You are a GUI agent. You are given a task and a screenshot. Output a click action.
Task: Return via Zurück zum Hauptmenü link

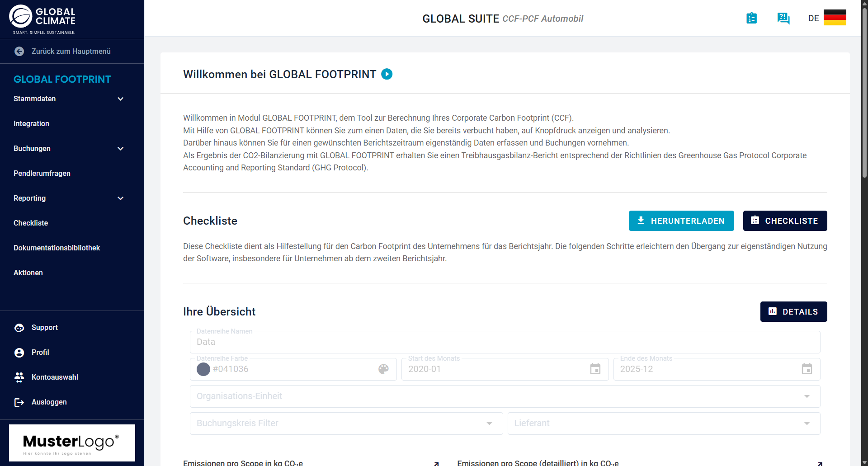coord(71,52)
